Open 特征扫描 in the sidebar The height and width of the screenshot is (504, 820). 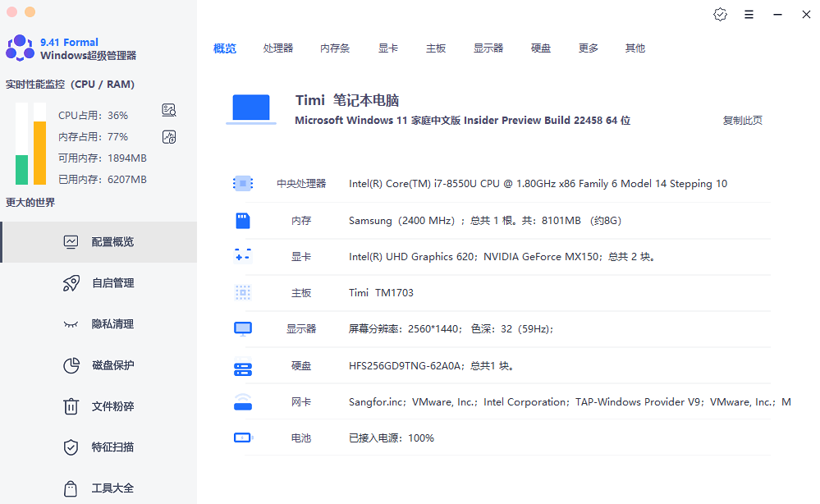coord(98,447)
